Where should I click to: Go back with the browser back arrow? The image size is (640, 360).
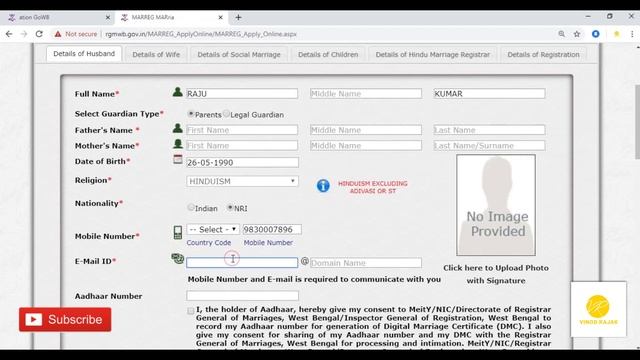pyautogui.click(x=9, y=34)
